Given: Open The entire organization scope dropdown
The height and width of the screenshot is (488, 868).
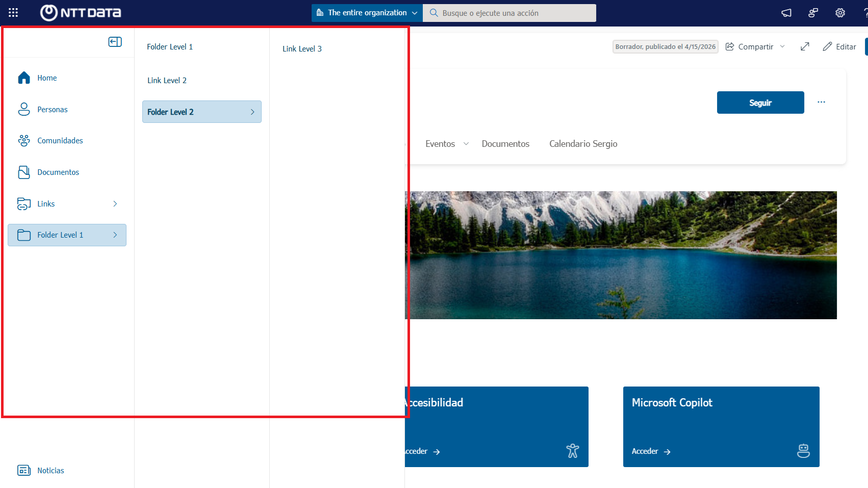Looking at the screenshot, I should [367, 13].
